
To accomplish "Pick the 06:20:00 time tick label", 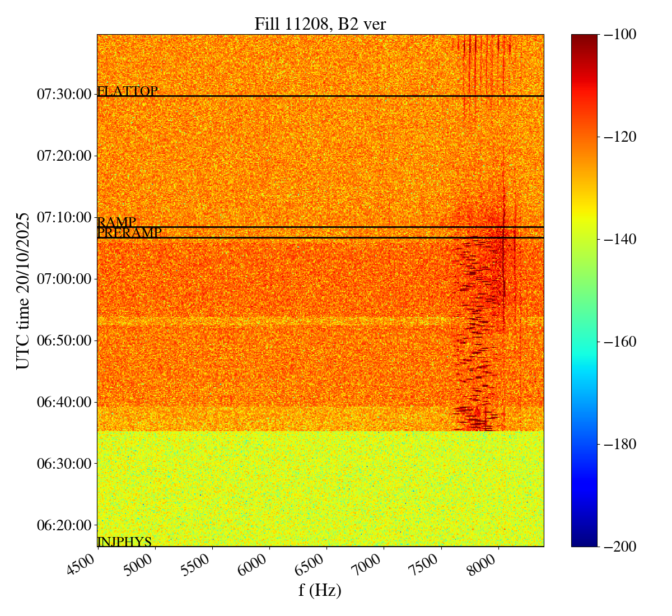I will click(64, 525).
